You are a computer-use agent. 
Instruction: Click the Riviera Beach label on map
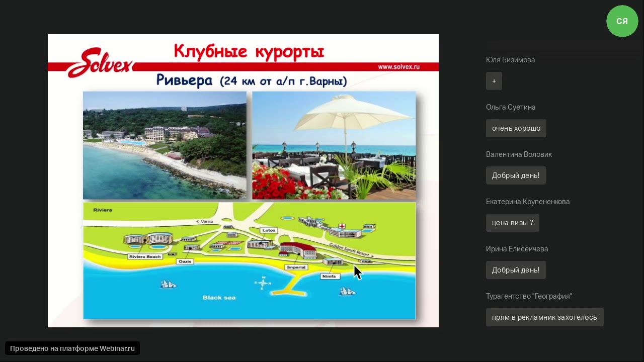click(145, 256)
